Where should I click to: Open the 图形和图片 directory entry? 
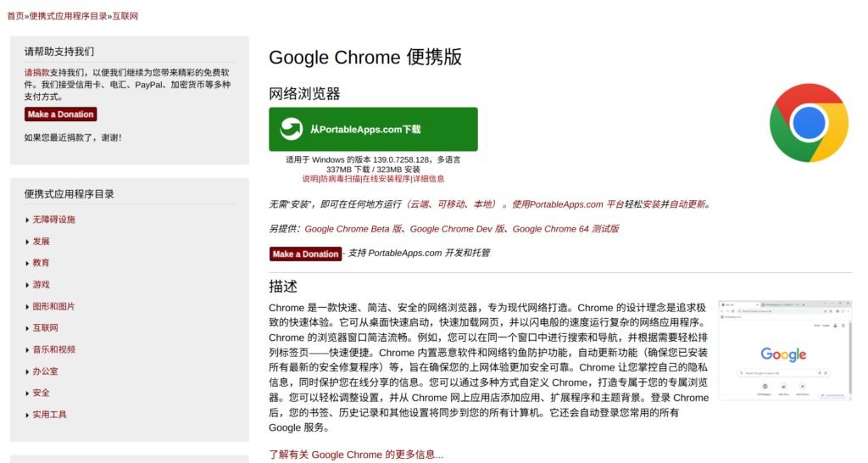53,306
